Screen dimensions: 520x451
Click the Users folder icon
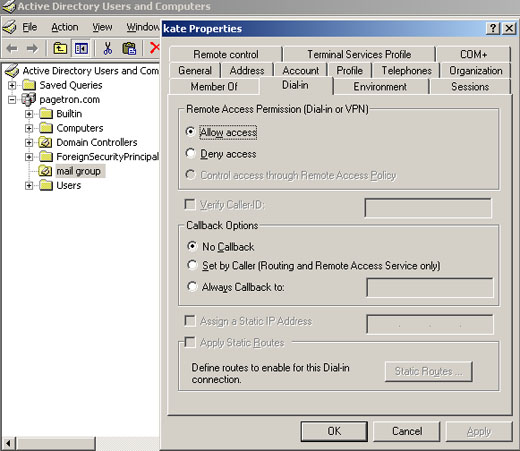click(x=46, y=185)
